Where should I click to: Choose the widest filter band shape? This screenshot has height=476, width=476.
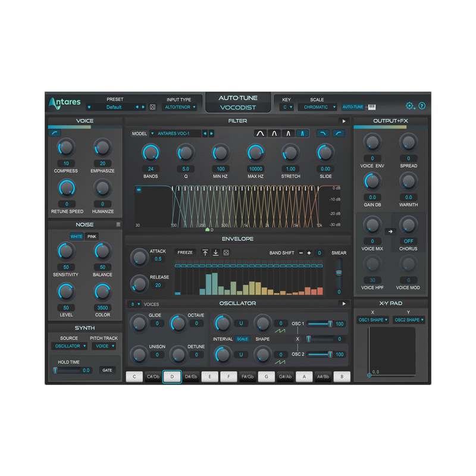coord(260,133)
